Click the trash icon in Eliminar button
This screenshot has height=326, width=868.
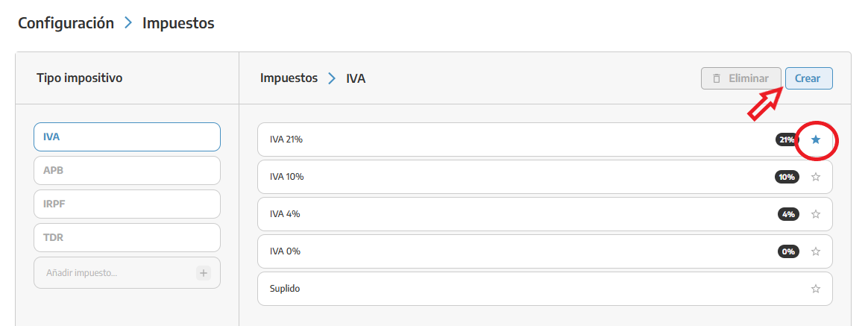click(x=717, y=78)
